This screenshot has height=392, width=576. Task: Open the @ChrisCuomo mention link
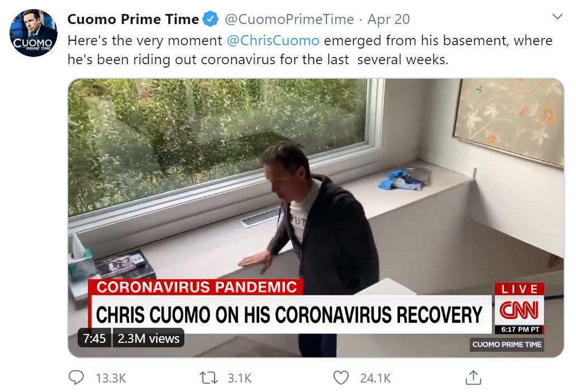pos(273,40)
